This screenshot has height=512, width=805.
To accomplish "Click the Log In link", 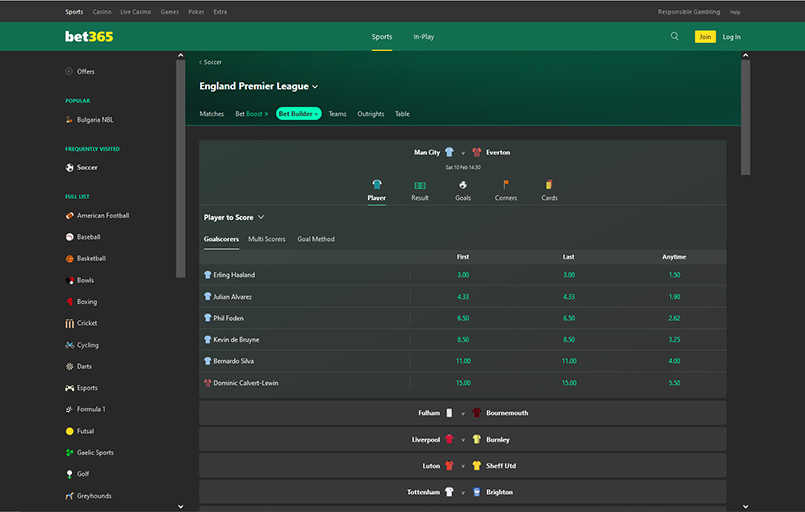I will tap(732, 37).
